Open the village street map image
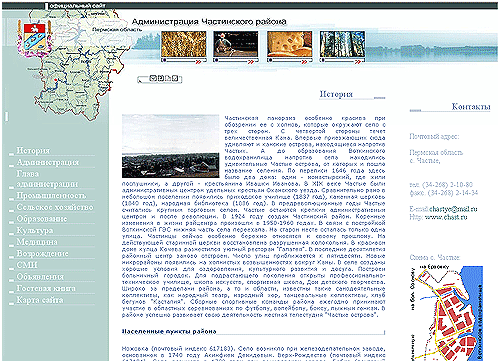The width and height of the screenshot is (500, 361). tap(446, 313)
